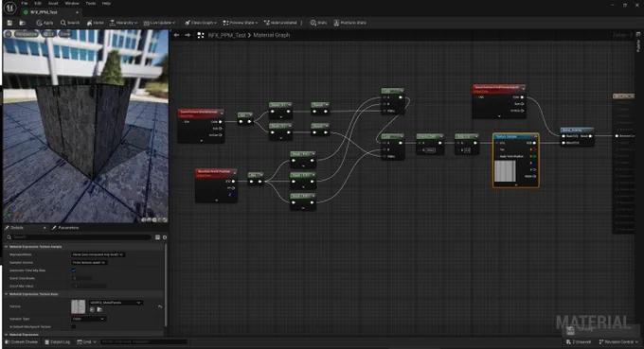The height and width of the screenshot is (349, 644).
Task: Click the Search toolbar button
Action: tap(70, 23)
